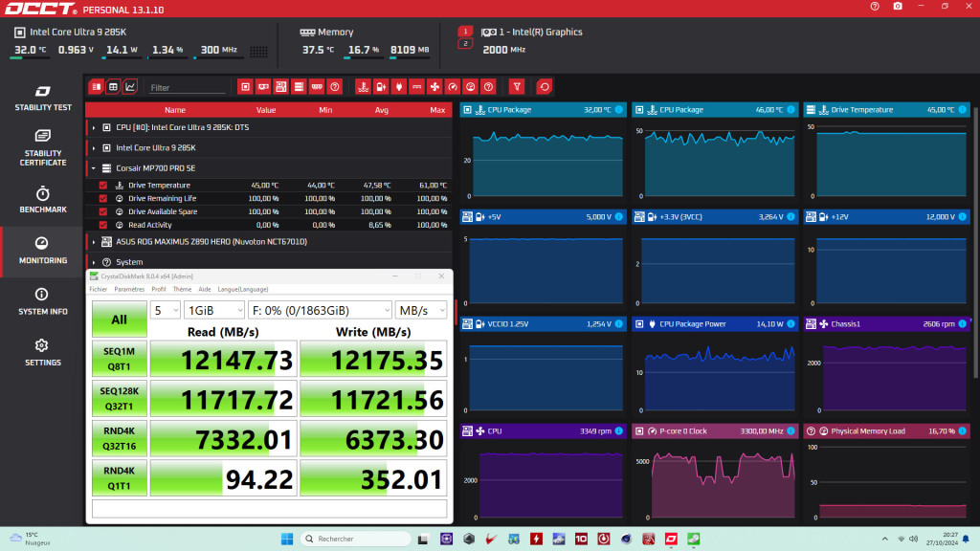Click the funnel filter icon
The width and height of the screenshot is (980, 551).
517,87
